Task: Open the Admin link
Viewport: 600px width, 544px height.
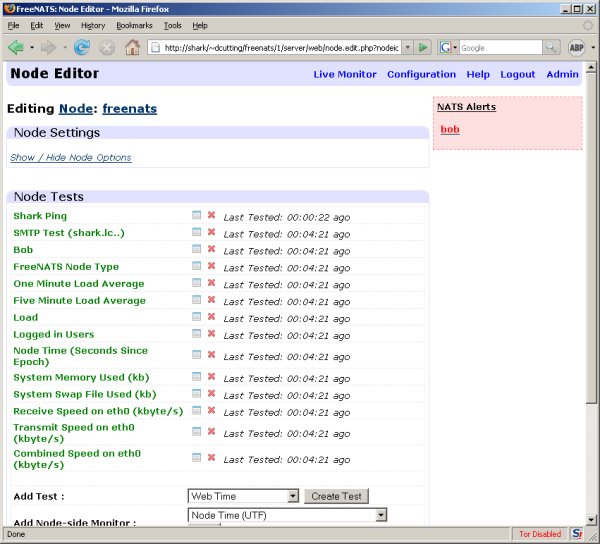Action: click(562, 74)
